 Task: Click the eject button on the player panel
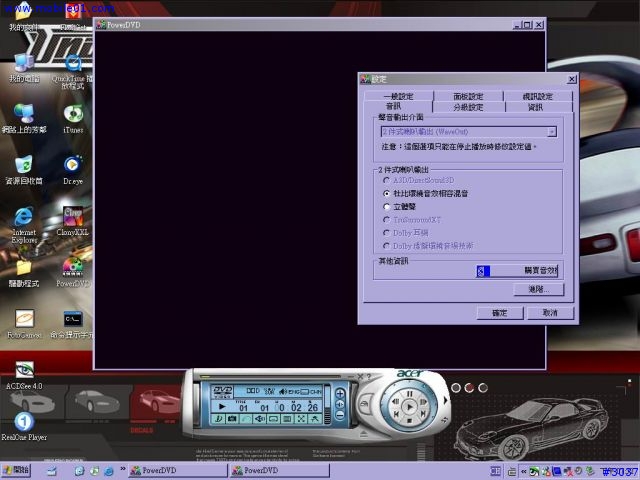click(364, 433)
